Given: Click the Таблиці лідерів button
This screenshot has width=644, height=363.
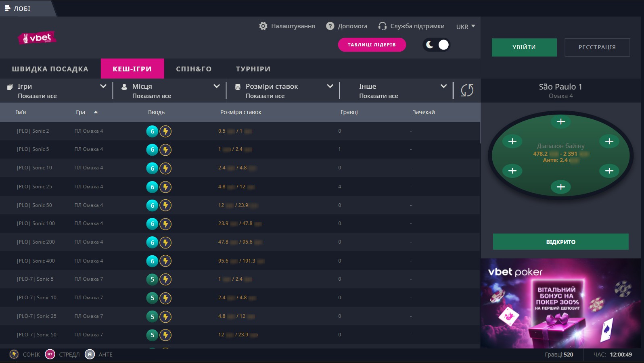Looking at the screenshot, I should point(372,45).
